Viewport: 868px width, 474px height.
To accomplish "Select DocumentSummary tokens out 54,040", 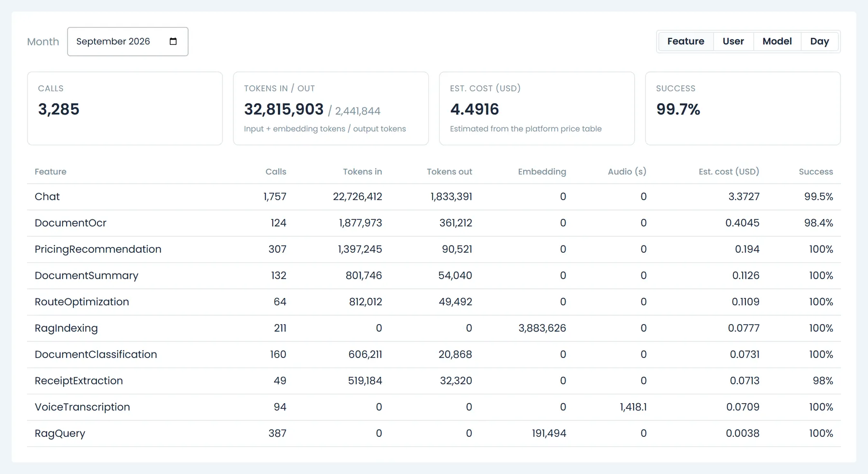I will coord(455,275).
